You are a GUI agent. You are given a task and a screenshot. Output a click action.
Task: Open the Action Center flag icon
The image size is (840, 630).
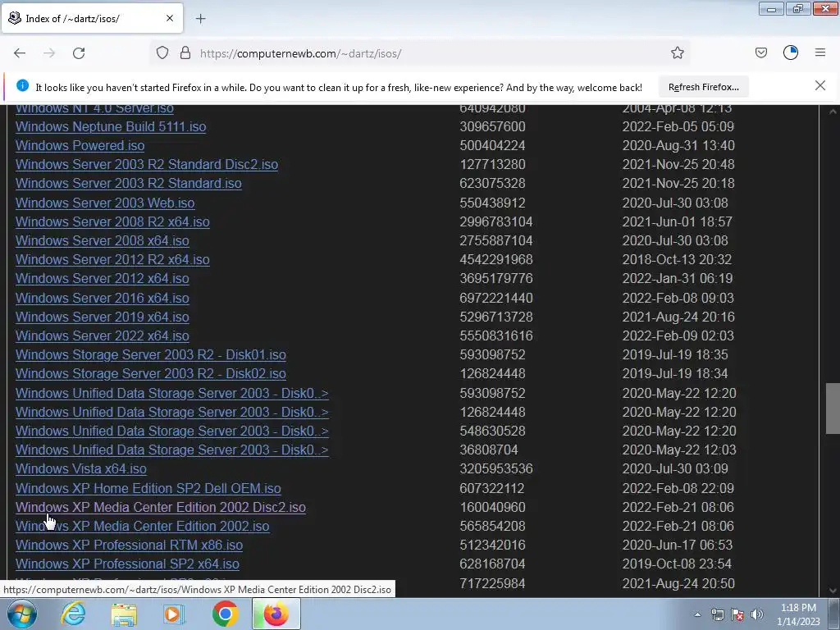[737, 615]
